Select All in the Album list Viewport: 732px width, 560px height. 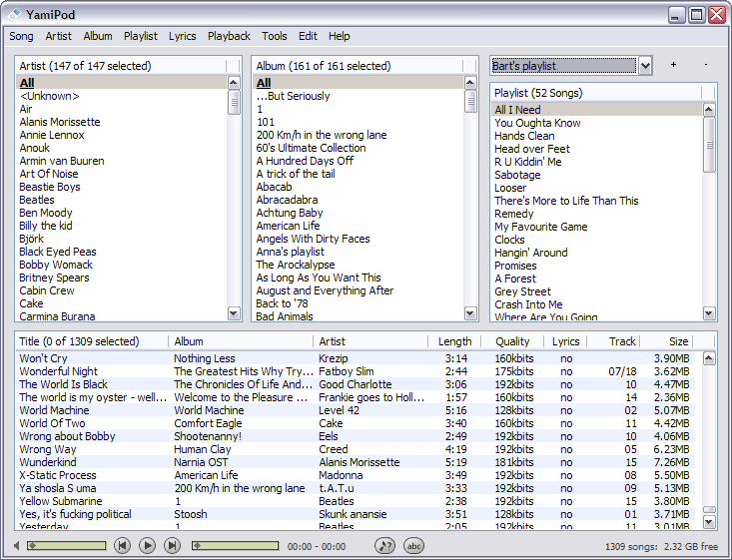coord(359,83)
